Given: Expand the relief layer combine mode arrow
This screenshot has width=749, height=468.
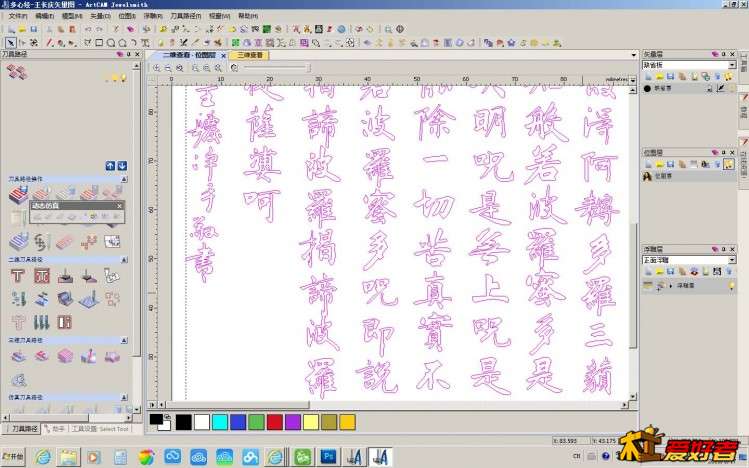Looking at the screenshot, I should (671, 286).
